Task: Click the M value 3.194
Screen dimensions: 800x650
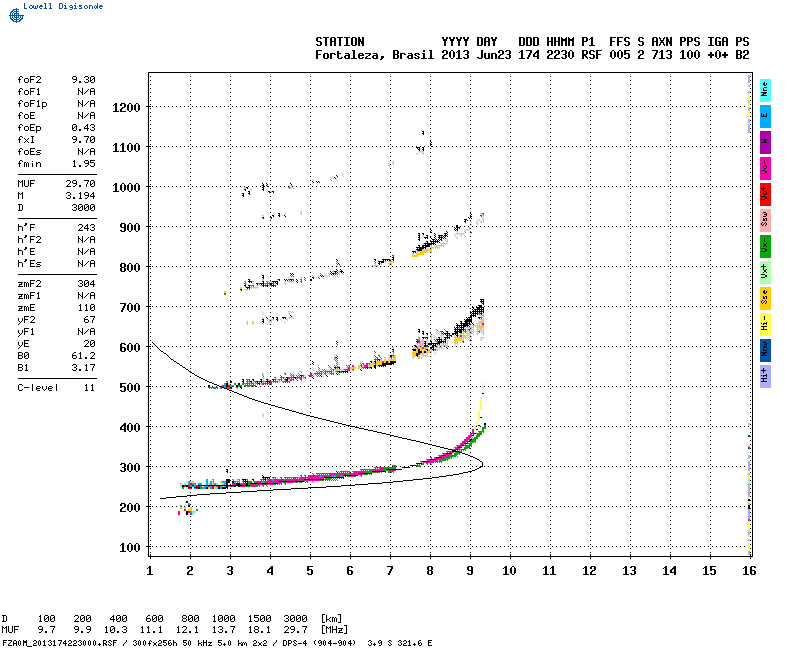Action: point(80,196)
